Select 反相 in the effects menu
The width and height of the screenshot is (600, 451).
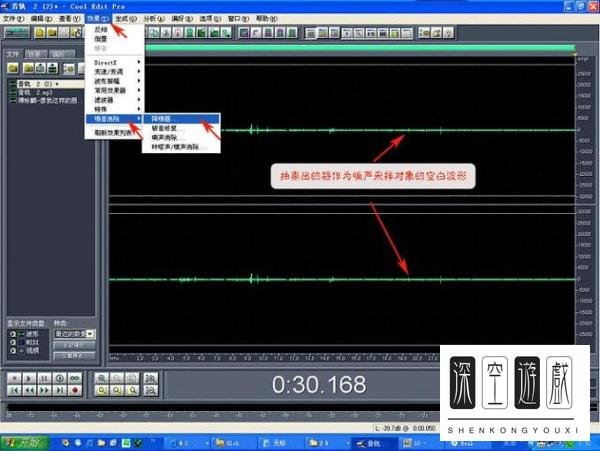coord(114,29)
